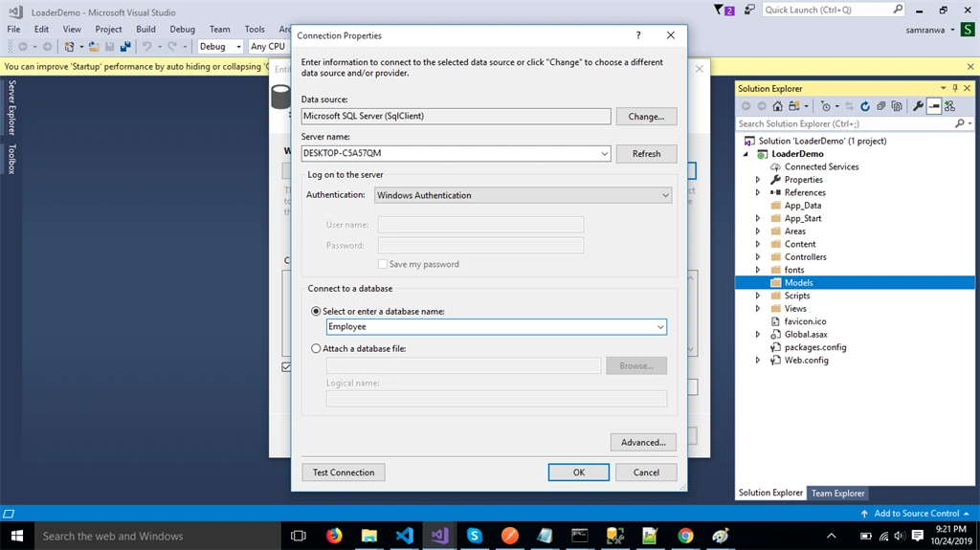The width and height of the screenshot is (980, 550).
Task: Dismiss the yellow startup performance notification
Action: [970, 66]
